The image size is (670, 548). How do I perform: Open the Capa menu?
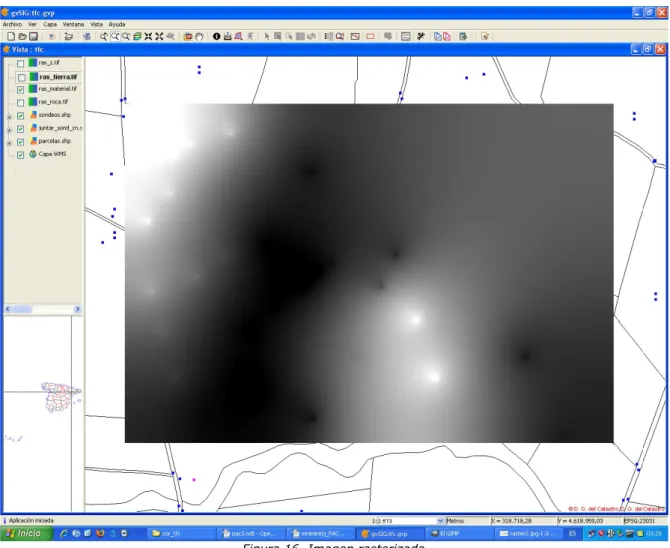coord(50,24)
